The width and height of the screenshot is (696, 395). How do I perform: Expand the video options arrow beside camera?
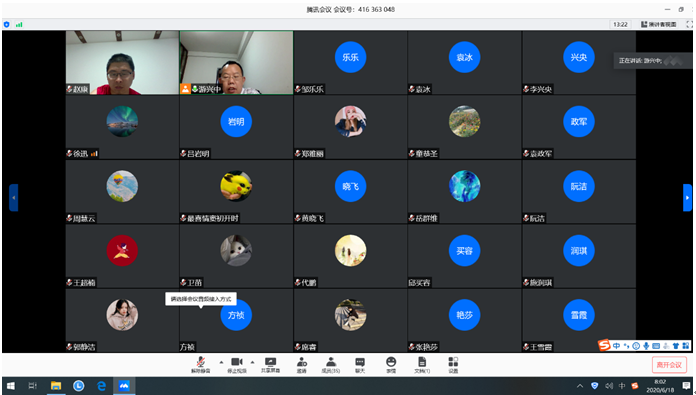point(253,362)
